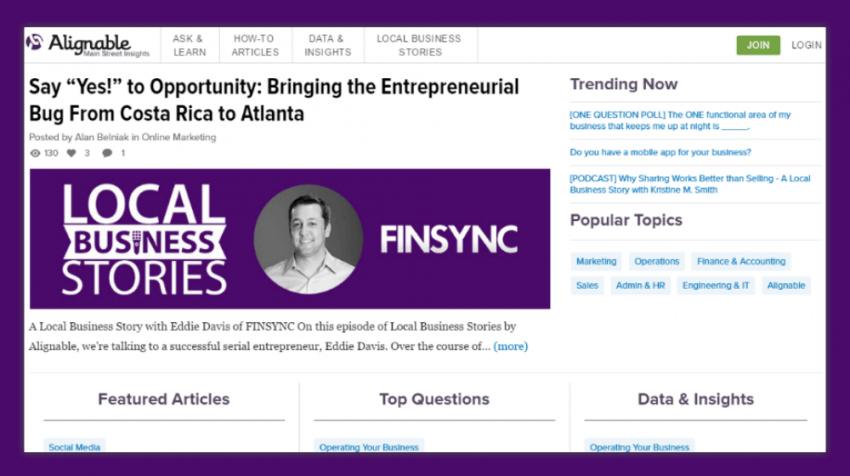Go to the Data & Insights menu
850x476 pixels.
(327, 45)
